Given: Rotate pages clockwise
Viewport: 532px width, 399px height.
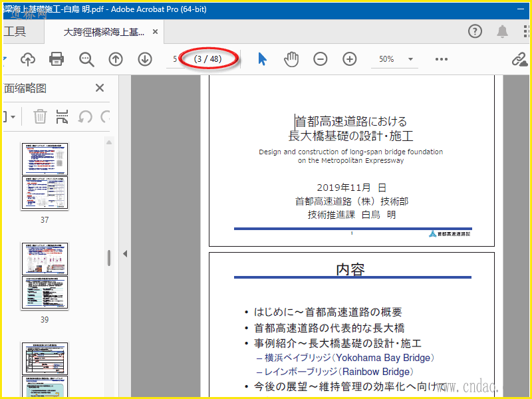Looking at the screenshot, I should click(106, 117).
